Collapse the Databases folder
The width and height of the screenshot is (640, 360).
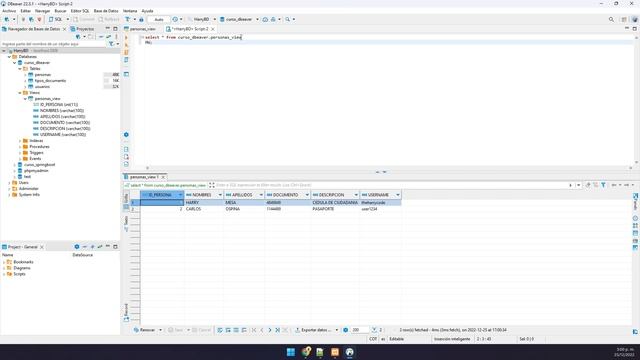tap(9, 57)
